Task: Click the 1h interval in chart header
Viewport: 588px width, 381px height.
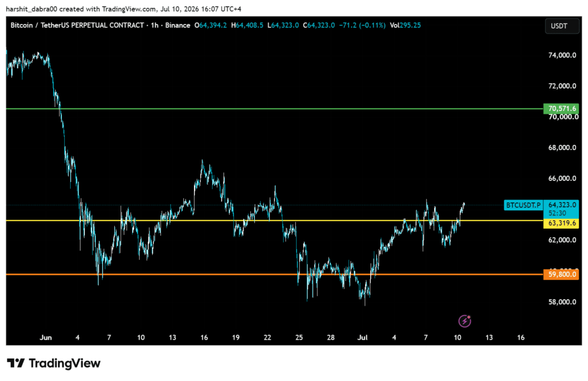Action: pyautogui.click(x=154, y=25)
